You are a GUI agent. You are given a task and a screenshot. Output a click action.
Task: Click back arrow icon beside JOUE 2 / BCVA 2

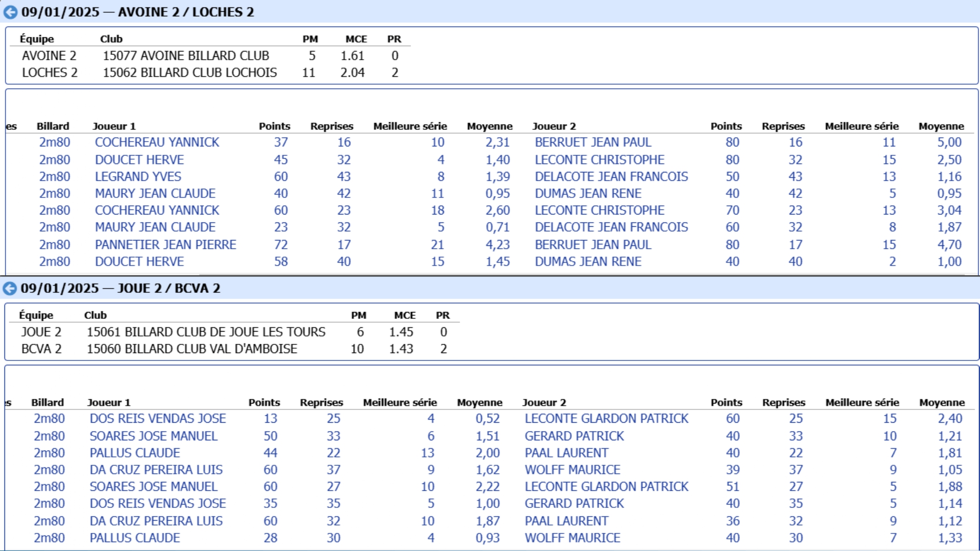10,288
